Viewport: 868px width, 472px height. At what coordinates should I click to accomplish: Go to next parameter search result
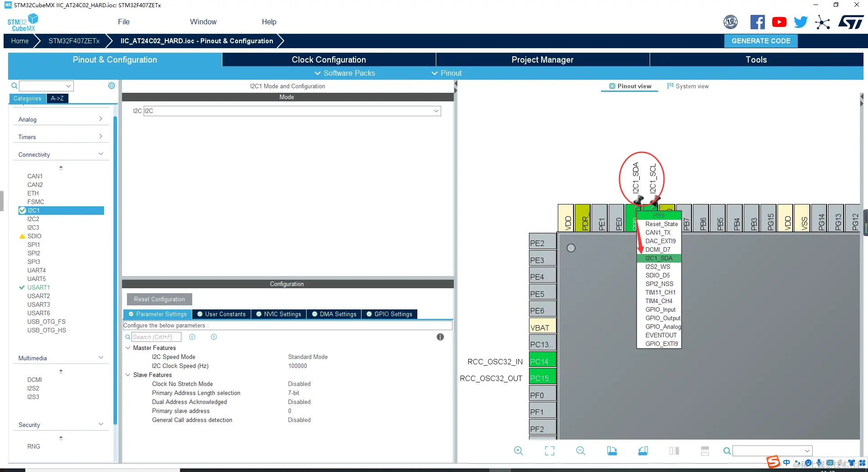(x=214, y=337)
